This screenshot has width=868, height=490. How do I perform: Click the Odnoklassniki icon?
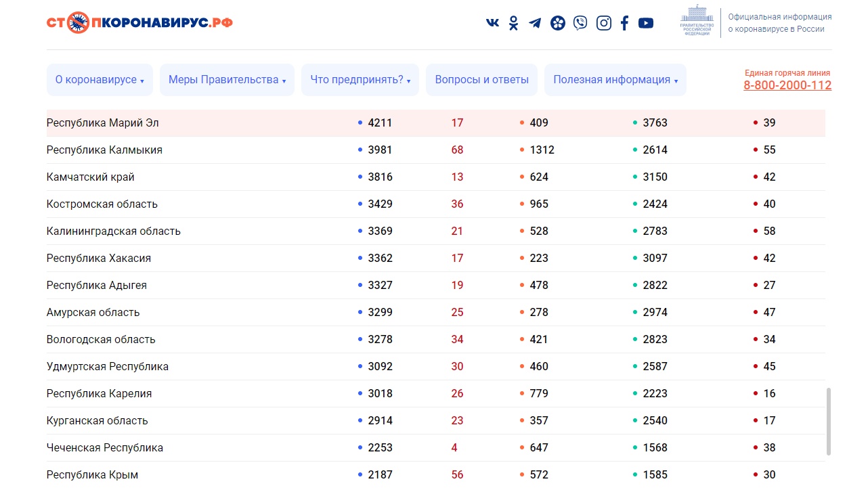click(514, 23)
